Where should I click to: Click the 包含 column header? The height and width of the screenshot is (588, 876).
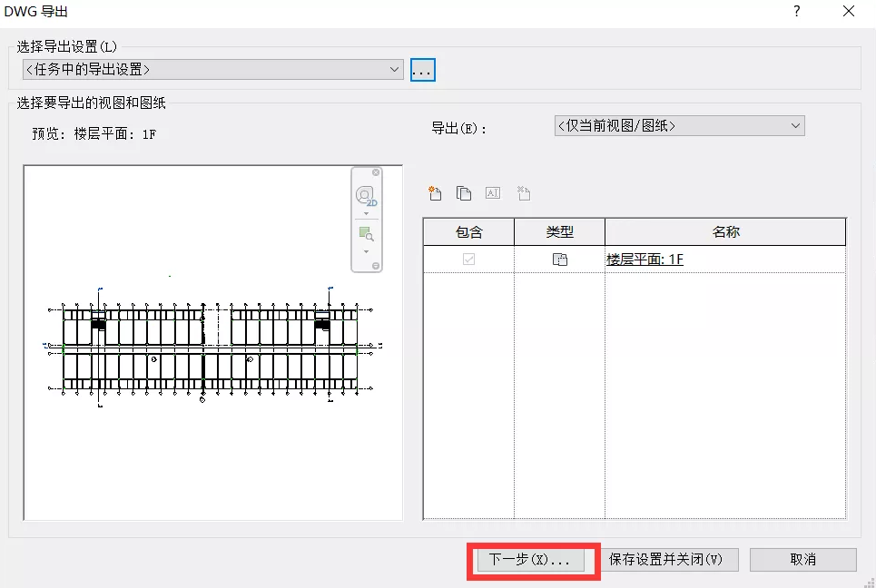(x=468, y=232)
